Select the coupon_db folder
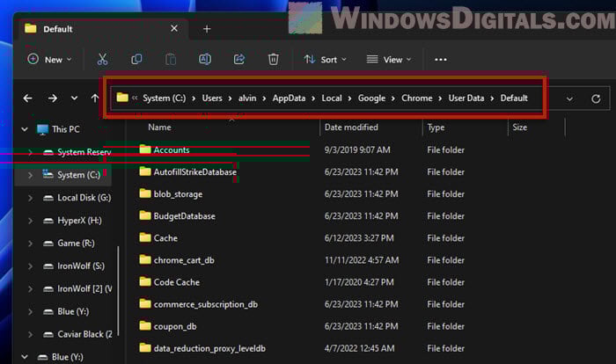The height and width of the screenshot is (364, 616). point(168,326)
